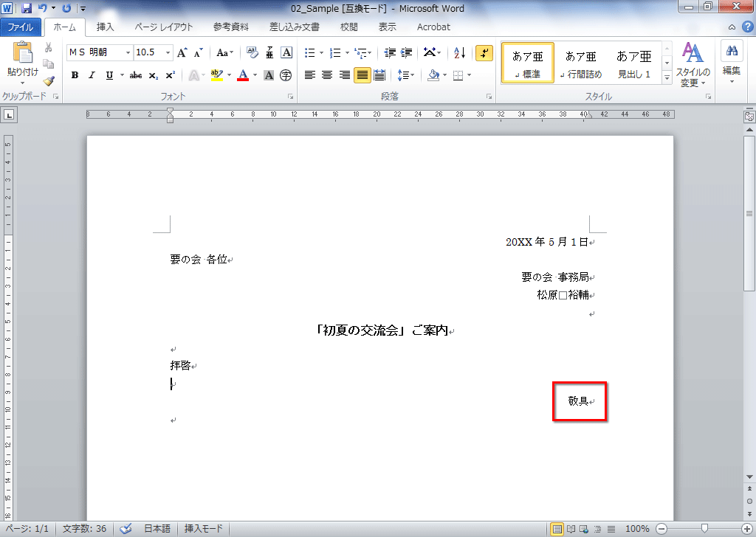Viewport: 756px width, 537px height.
Task: Switch to the 挿入 tab
Action: 105,27
